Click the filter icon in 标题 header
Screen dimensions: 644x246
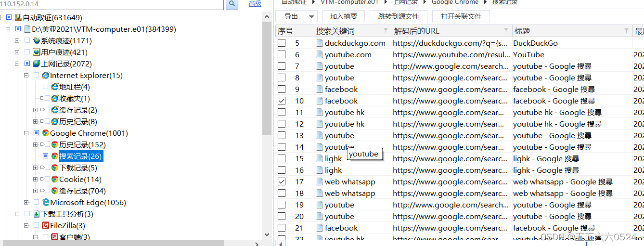tap(626, 31)
